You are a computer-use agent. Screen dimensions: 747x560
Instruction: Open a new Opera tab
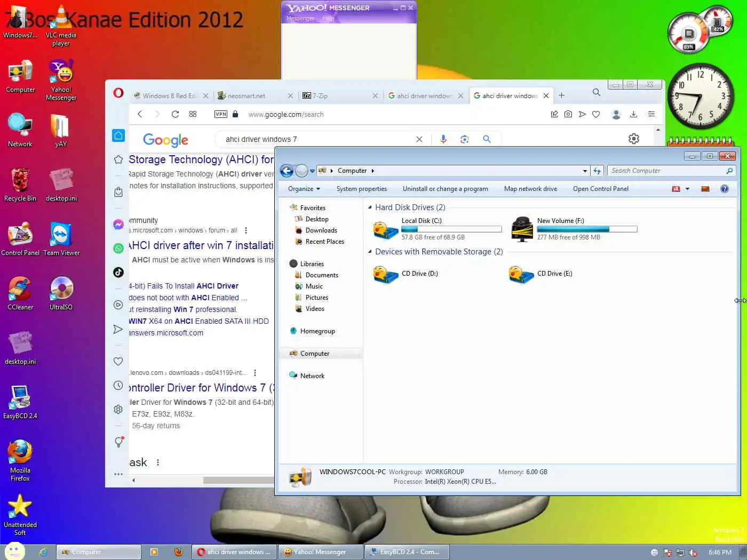561,95
